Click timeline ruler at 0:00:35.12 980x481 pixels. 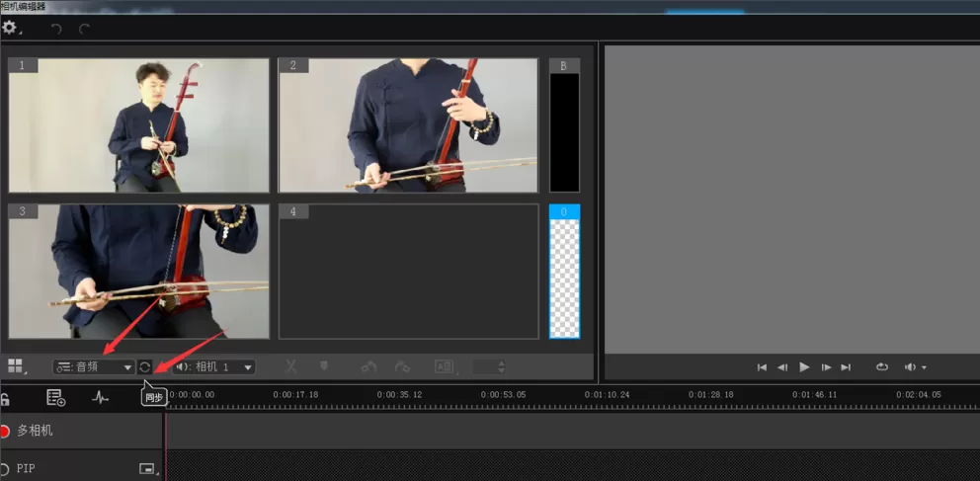[x=399, y=395]
